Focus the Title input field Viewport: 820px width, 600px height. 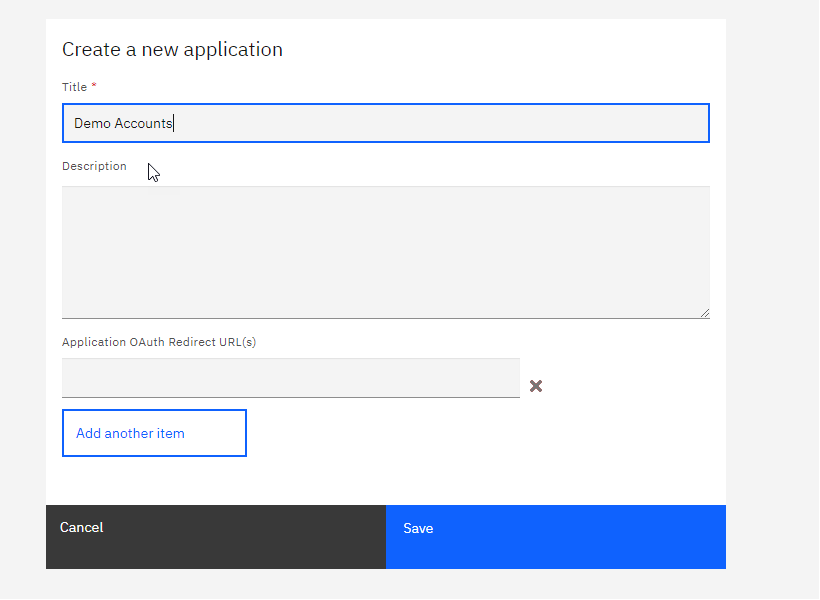[385, 123]
